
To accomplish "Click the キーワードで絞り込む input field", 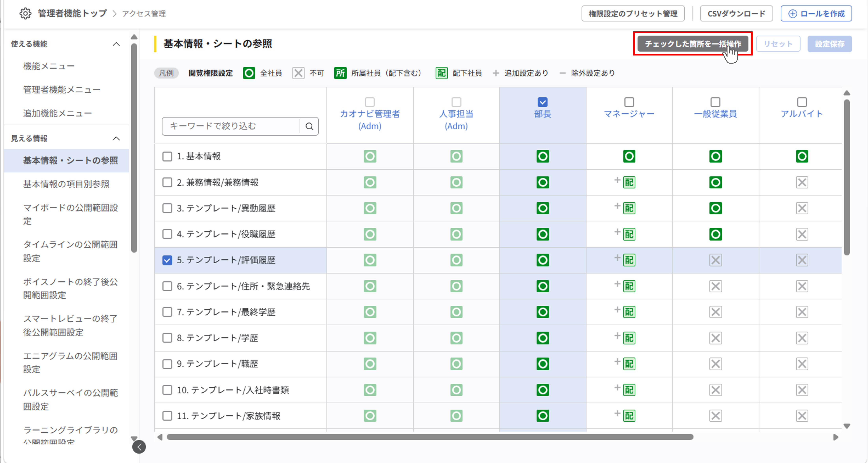I will [231, 126].
